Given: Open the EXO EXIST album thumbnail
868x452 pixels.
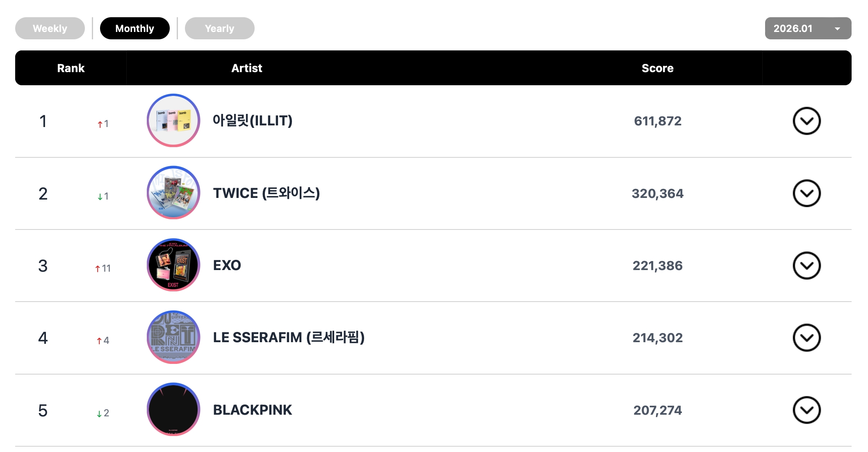Looking at the screenshot, I should pyautogui.click(x=173, y=265).
